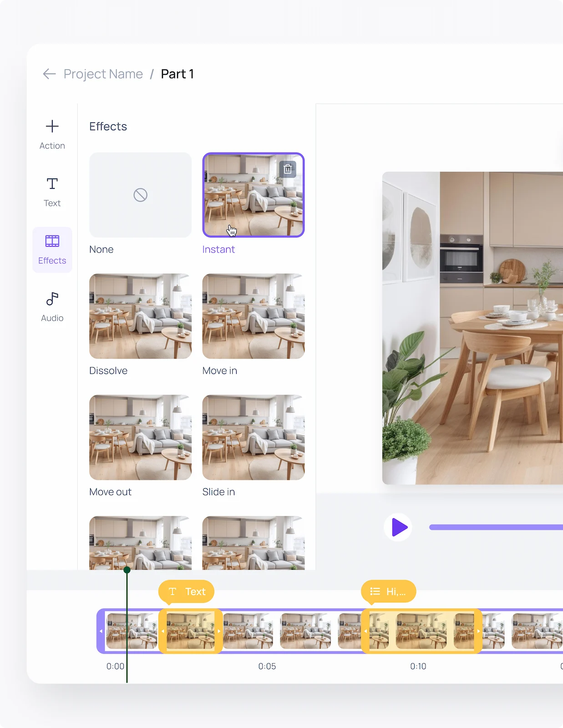The width and height of the screenshot is (563, 728).
Task: Click right handle of yellow Text segment
Action: [x=219, y=631]
